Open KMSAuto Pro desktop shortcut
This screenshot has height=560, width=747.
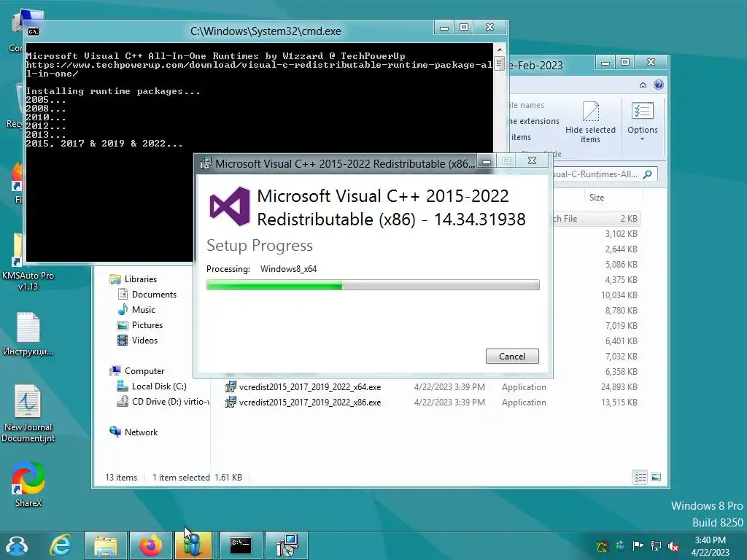(x=28, y=262)
